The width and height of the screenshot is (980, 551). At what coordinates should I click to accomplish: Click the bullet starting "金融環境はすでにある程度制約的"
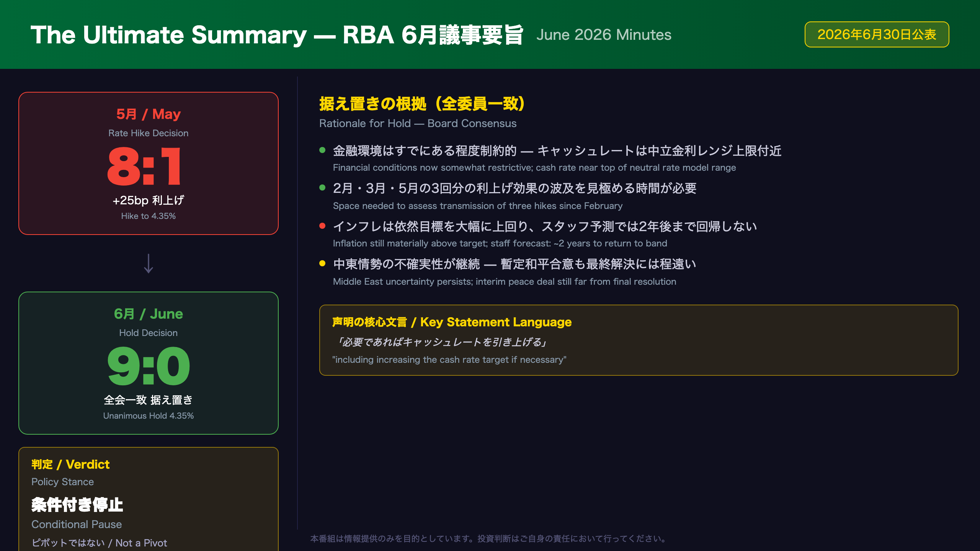point(557,151)
